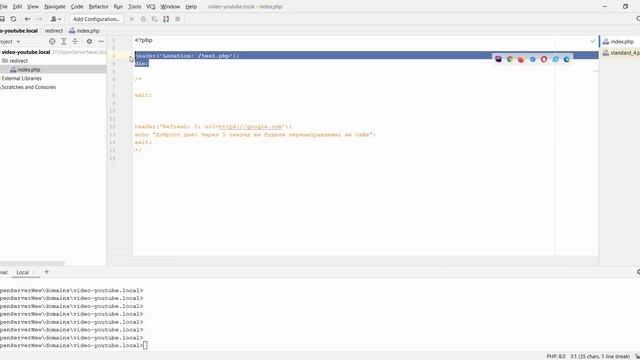Add new terminal session with plus icon

coord(46,272)
